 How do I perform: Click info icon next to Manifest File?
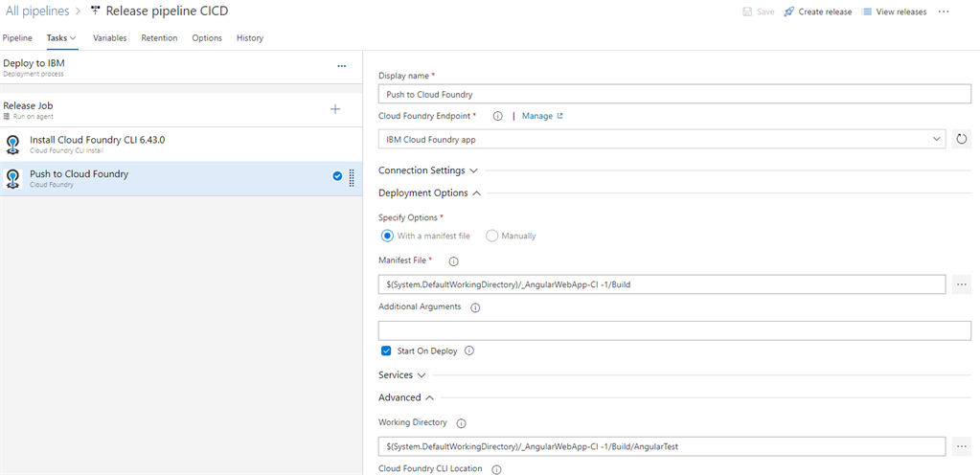[x=454, y=261]
